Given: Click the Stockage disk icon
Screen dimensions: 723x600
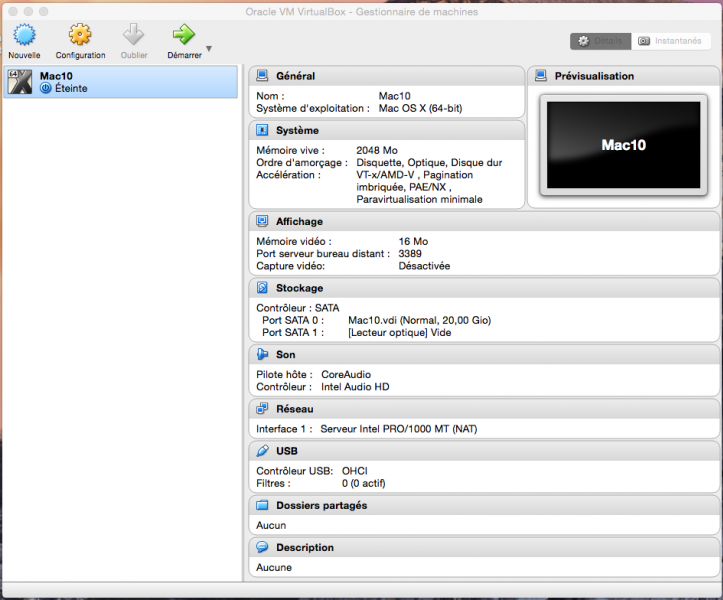Looking at the screenshot, I should coord(262,288).
